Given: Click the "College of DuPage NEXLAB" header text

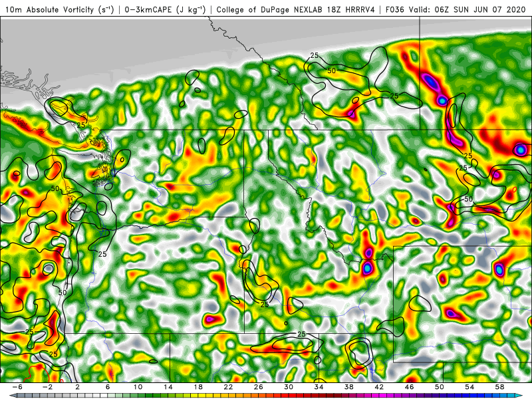Looking at the screenshot, I should (269, 10).
